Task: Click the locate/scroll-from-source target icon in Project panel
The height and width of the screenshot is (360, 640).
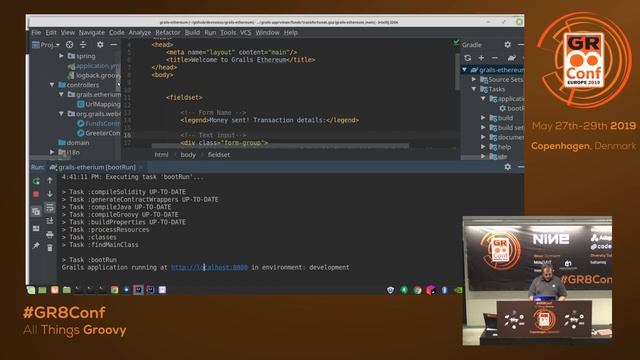Action: pyautogui.click(x=69, y=44)
